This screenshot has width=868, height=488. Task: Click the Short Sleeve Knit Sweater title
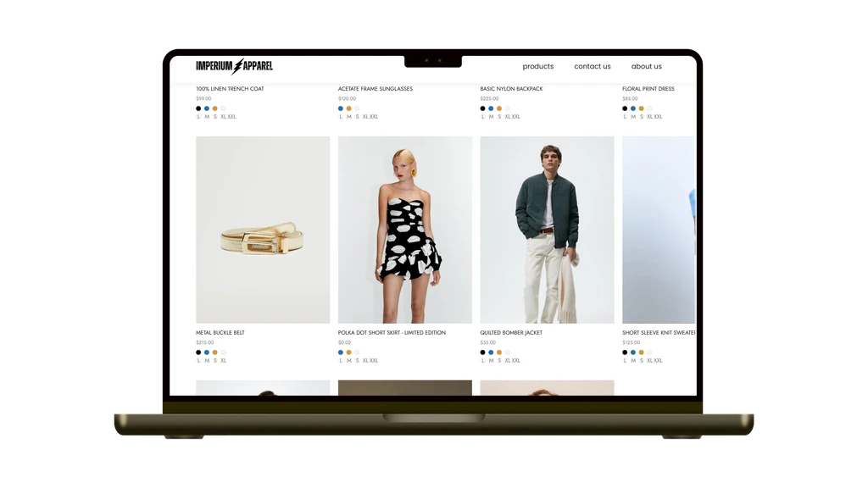pos(659,333)
